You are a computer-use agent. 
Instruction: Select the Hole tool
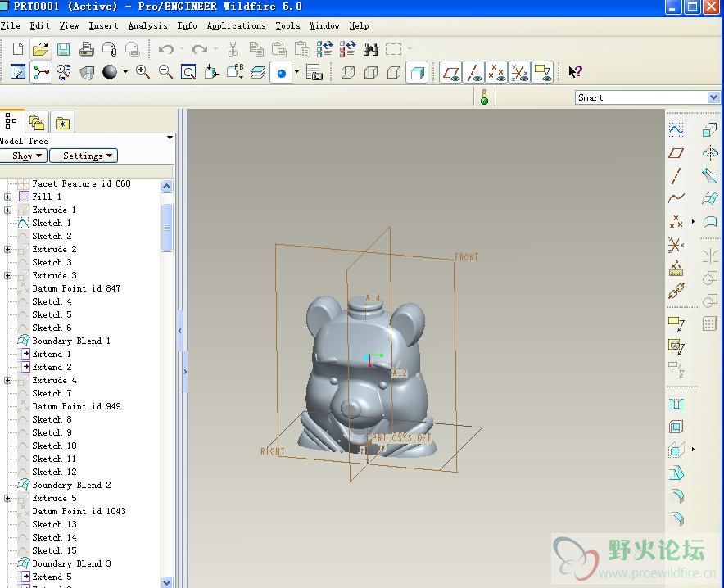(x=676, y=405)
